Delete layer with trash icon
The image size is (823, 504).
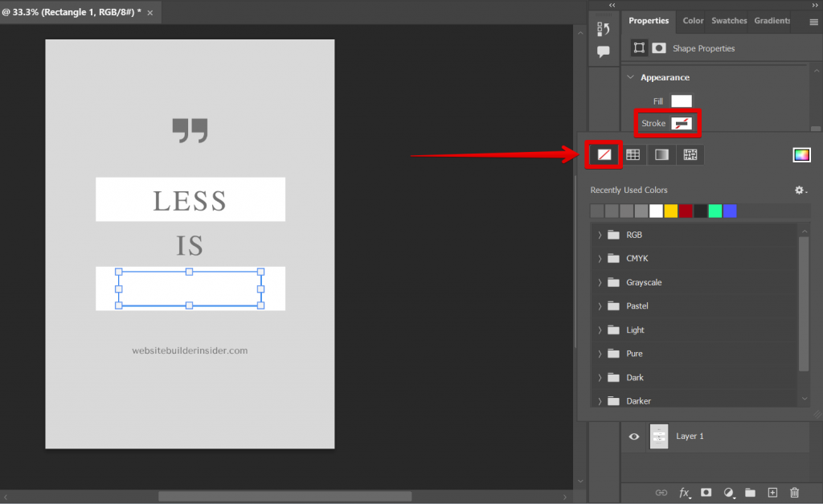click(794, 492)
